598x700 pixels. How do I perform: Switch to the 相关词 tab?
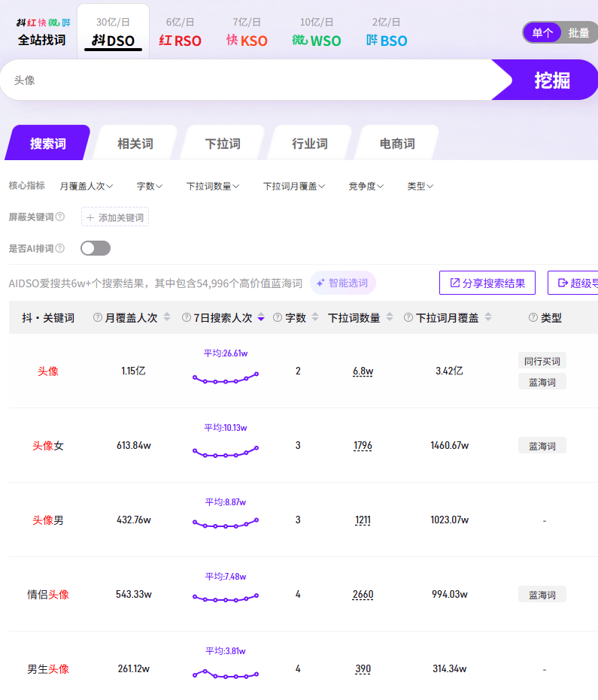(135, 144)
